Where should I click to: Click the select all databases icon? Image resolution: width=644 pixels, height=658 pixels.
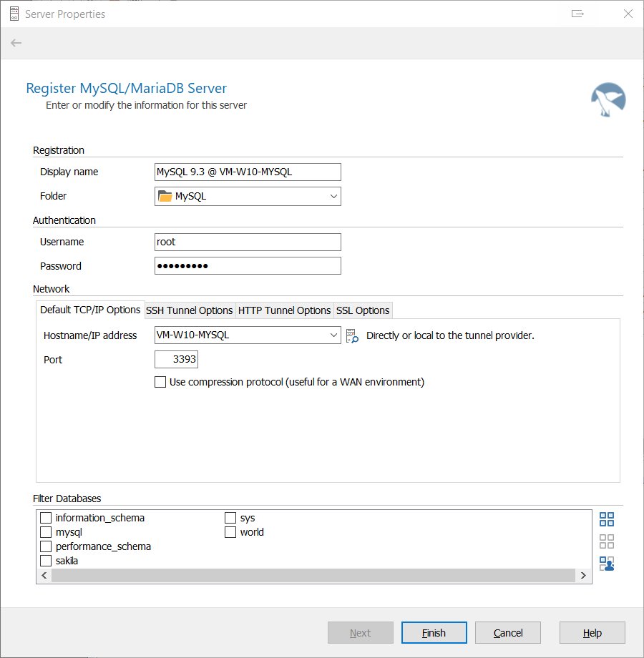click(x=607, y=519)
